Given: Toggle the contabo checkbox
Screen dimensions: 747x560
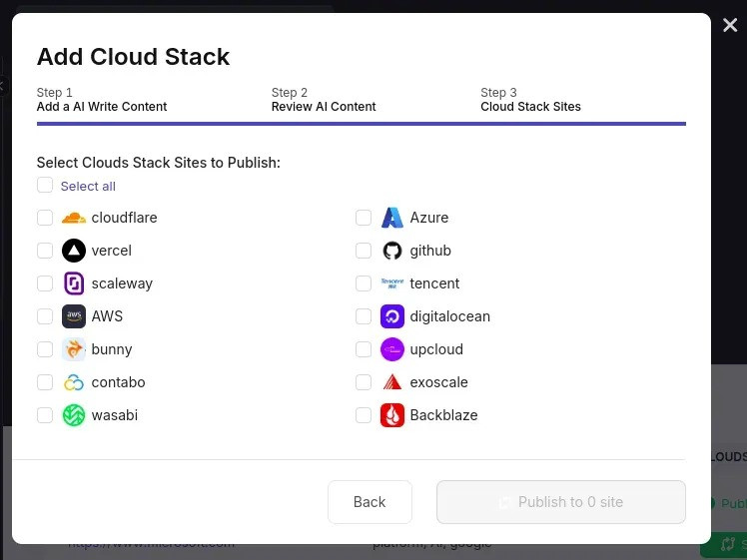Looking at the screenshot, I should pos(45,382).
